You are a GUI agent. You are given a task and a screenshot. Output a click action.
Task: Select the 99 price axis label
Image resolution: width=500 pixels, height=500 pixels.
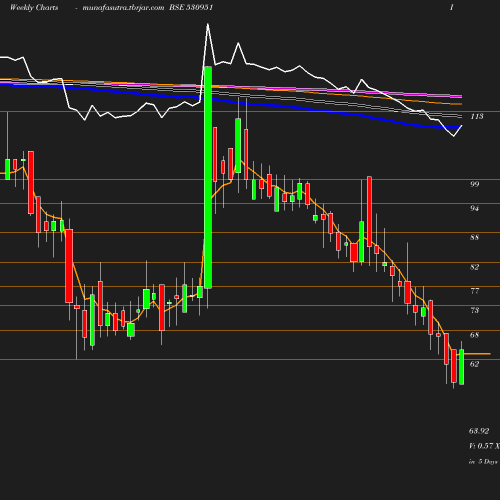click(x=475, y=184)
